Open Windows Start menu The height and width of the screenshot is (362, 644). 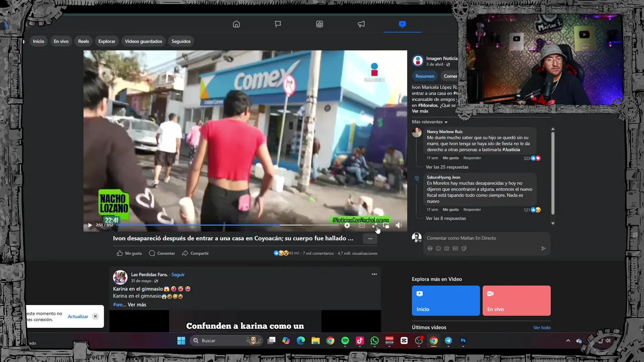click(x=181, y=340)
